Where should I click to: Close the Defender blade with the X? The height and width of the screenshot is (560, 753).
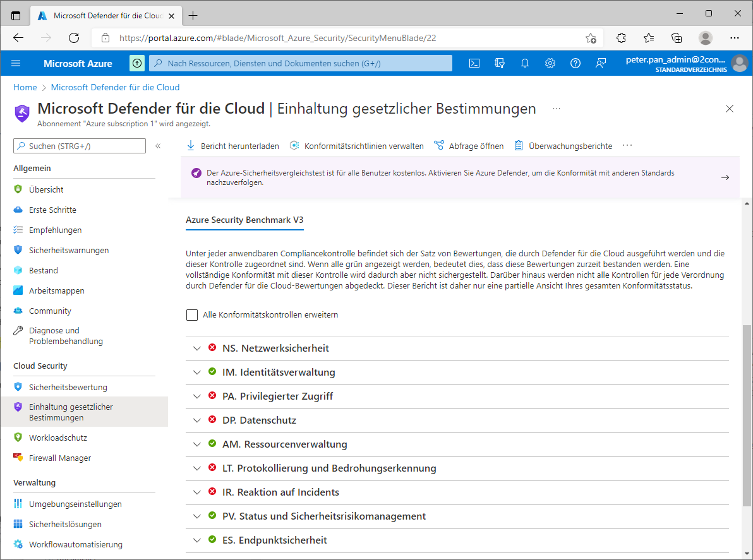(730, 109)
